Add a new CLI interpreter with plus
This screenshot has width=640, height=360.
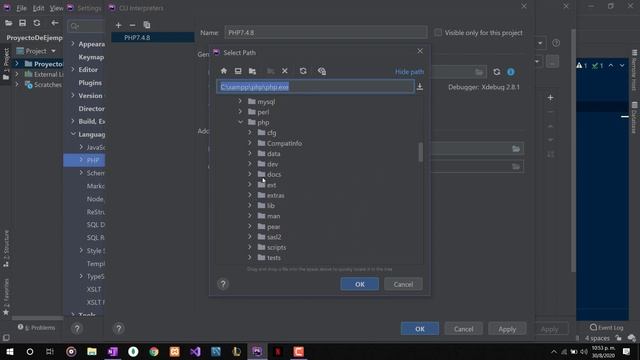(x=118, y=25)
